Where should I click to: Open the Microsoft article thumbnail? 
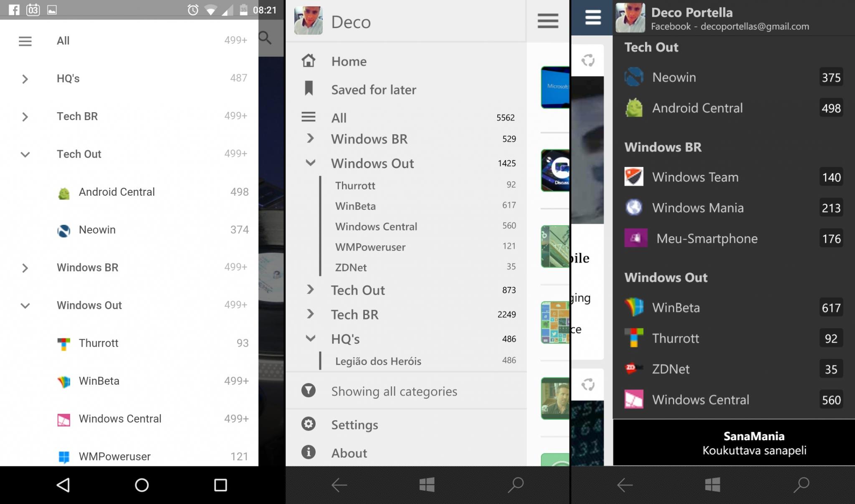tap(555, 87)
